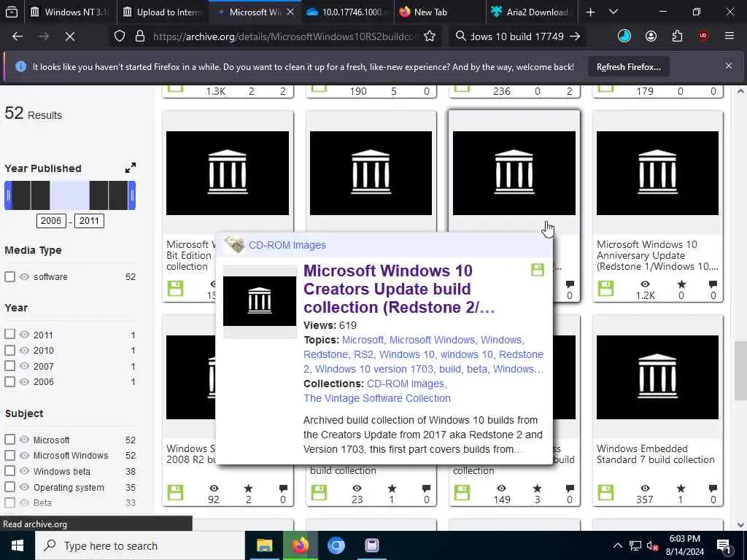Click software icon on Anniversary Update card
Screen dimensions: 747x560
[605, 289]
